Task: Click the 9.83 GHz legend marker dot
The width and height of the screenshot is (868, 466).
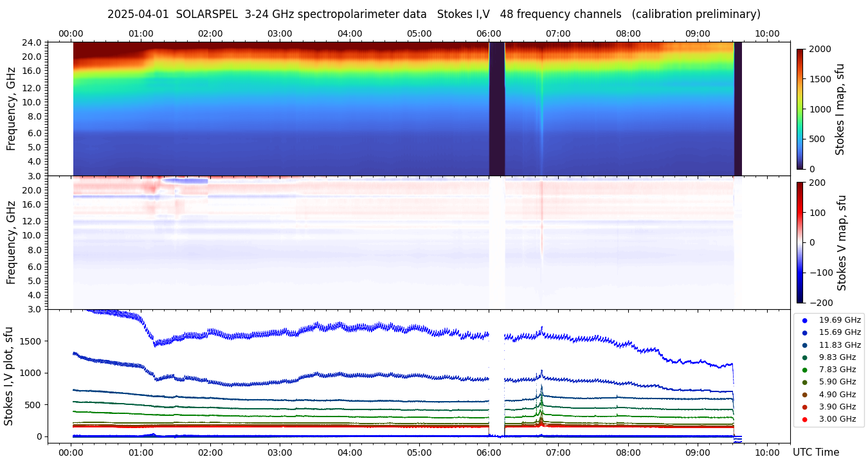Action: pyautogui.click(x=804, y=357)
